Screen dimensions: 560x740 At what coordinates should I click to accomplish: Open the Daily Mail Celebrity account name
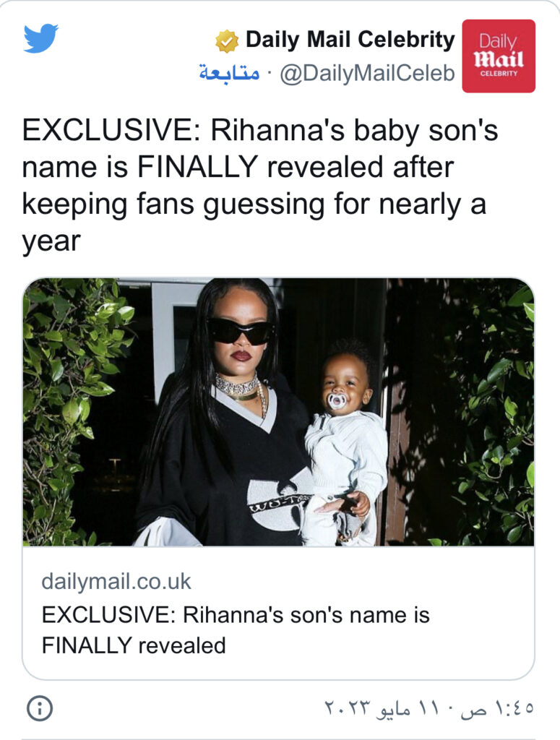(350, 40)
